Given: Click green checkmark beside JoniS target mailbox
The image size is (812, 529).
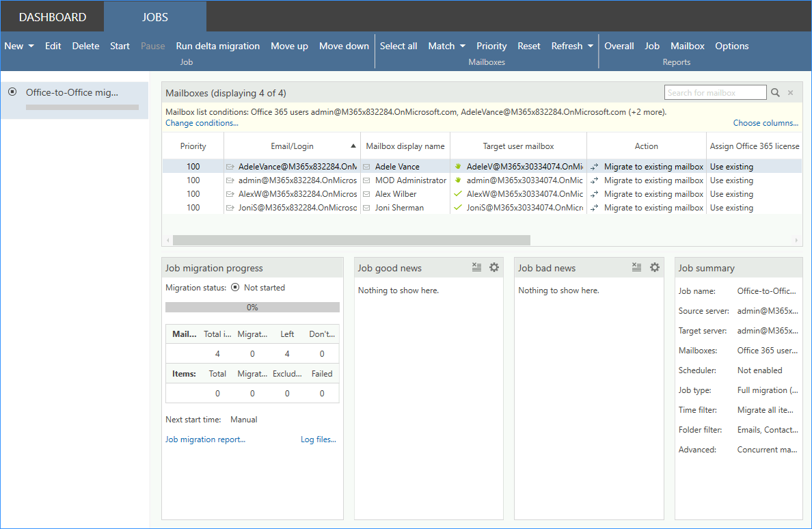Looking at the screenshot, I should coord(458,207).
